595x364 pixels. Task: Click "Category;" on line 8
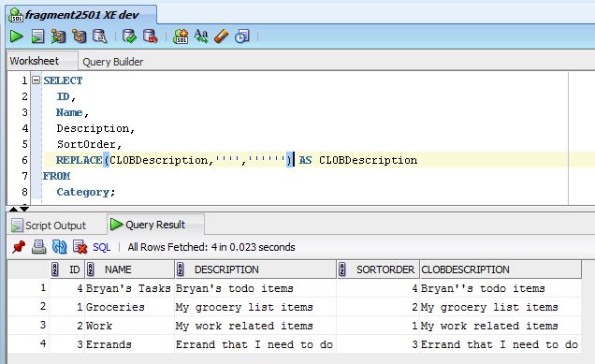pyautogui.click(x=86, y=192)
